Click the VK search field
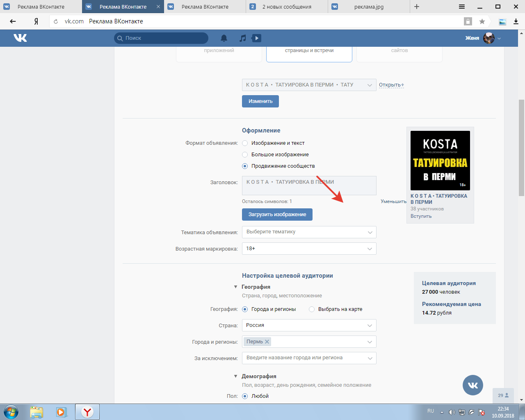This screenshot has width=525, height=420. pyautogui.click(x=161, y=38)
